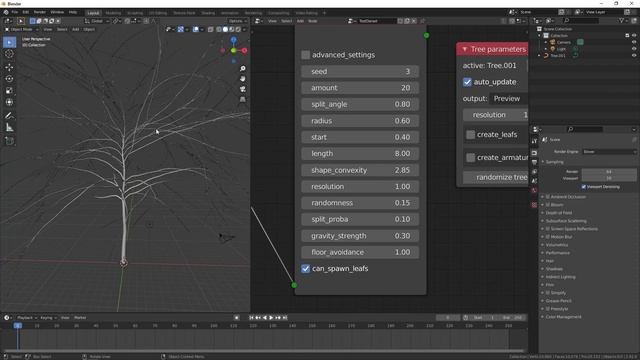Open the Window menu

click(57, 12)
